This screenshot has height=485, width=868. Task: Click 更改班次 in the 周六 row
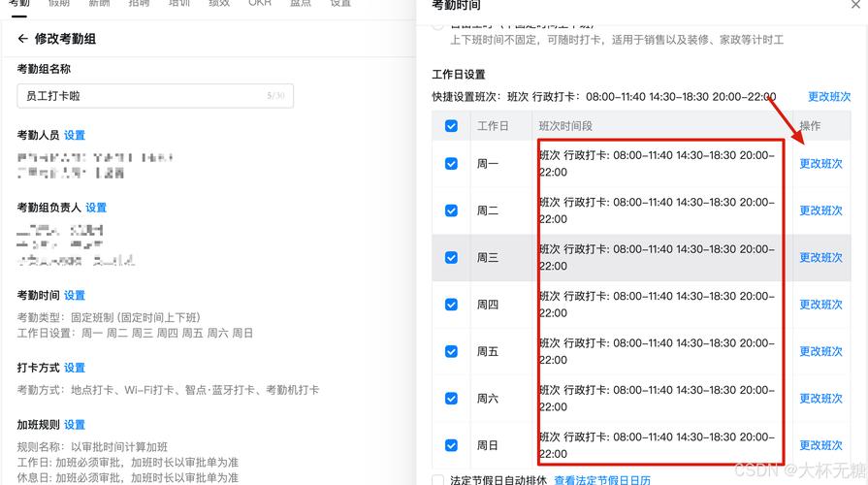820,398
